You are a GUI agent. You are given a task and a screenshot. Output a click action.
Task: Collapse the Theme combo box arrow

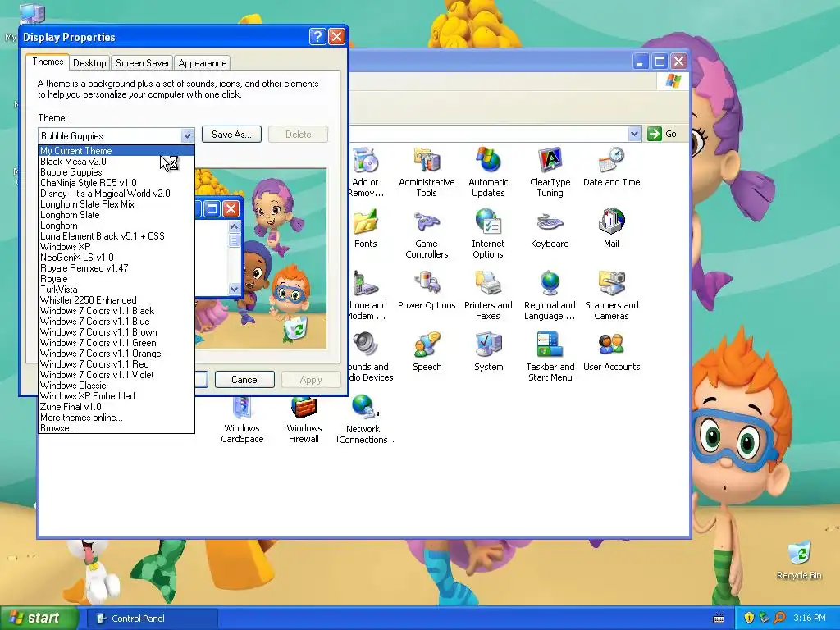(187, 135)
